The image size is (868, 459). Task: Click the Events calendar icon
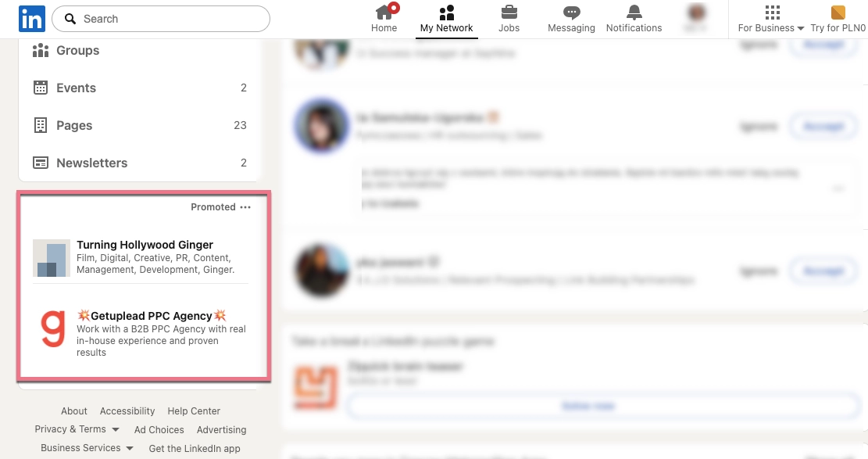[41, 88]
